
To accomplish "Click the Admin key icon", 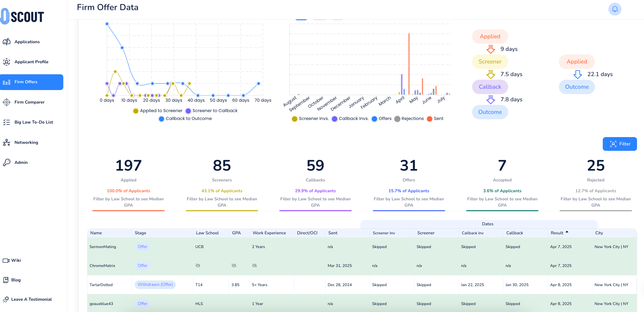I will [7, 162].
